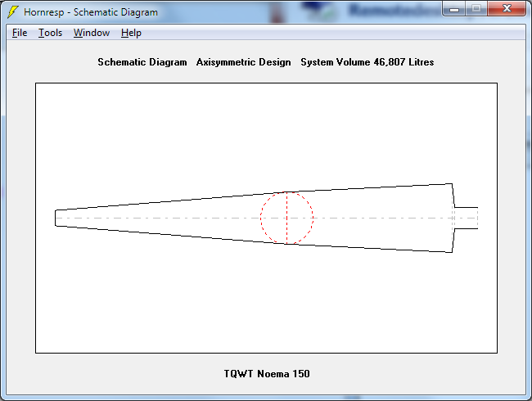Click the Hornresp lightning bolt title icon

[13, 11]
